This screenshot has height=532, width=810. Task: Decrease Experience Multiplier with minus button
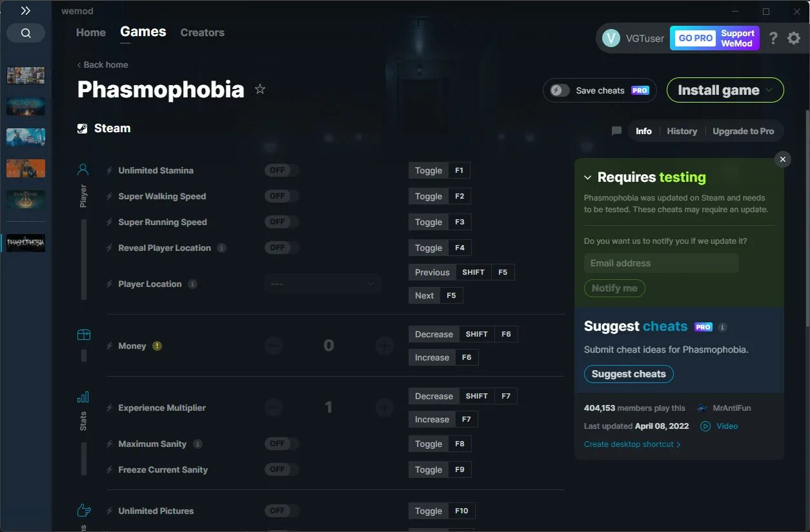(x=273, y=408)
